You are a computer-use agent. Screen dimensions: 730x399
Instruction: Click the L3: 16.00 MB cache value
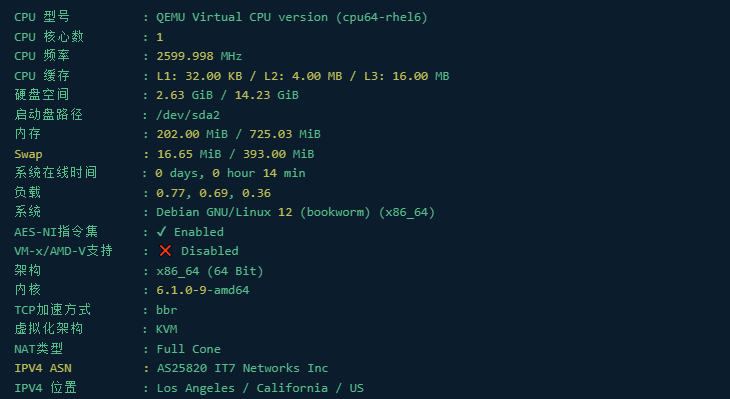click(406, 76)
